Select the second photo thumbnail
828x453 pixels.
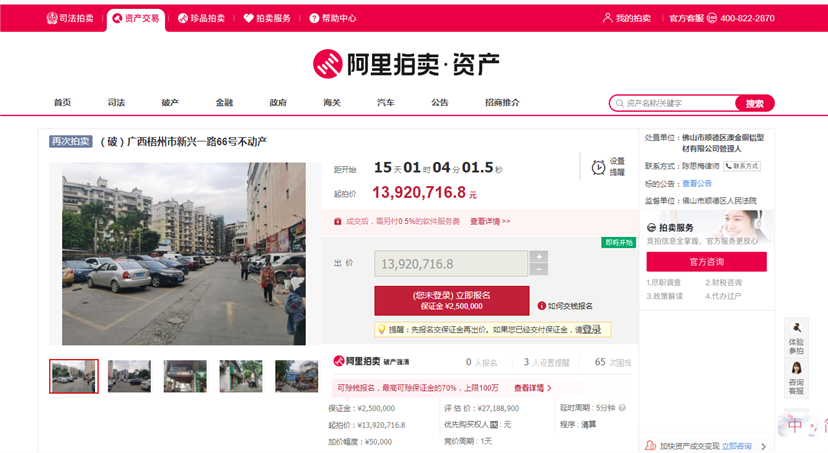(x=129, y=376)
